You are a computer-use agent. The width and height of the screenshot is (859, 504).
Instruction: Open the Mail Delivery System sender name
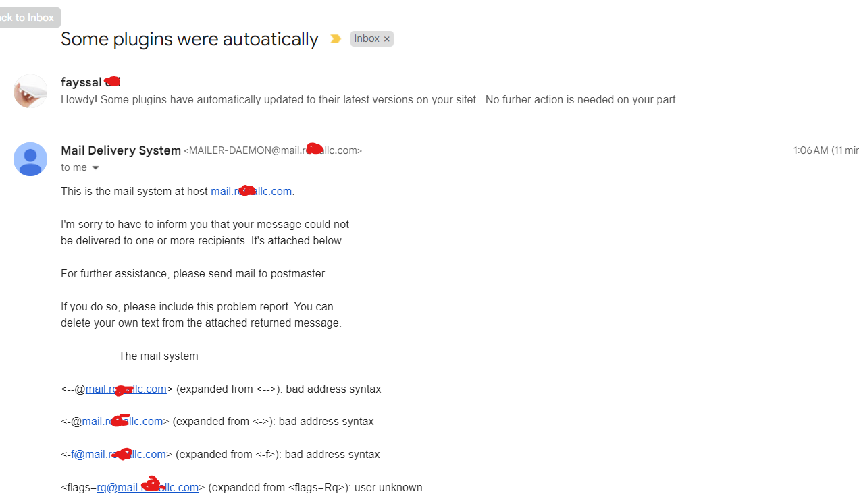tap(121, 150)
